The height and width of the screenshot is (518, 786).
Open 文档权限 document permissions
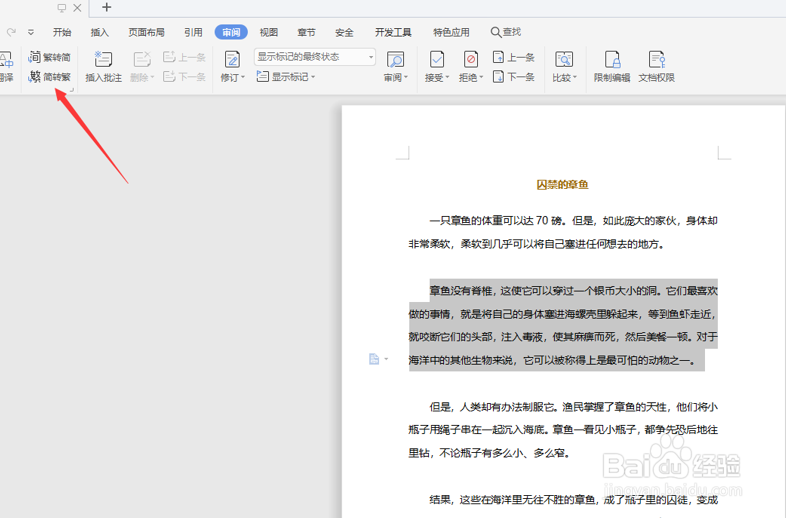656,66
